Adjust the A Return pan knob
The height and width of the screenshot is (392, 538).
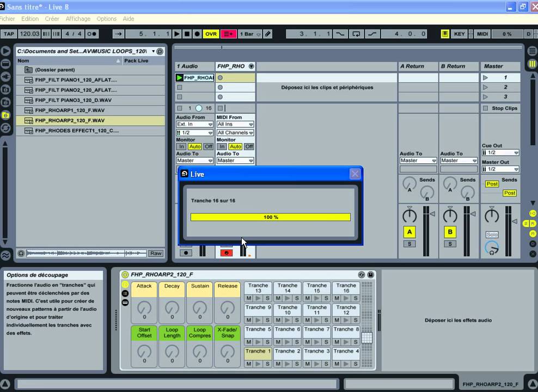[409, 215]
